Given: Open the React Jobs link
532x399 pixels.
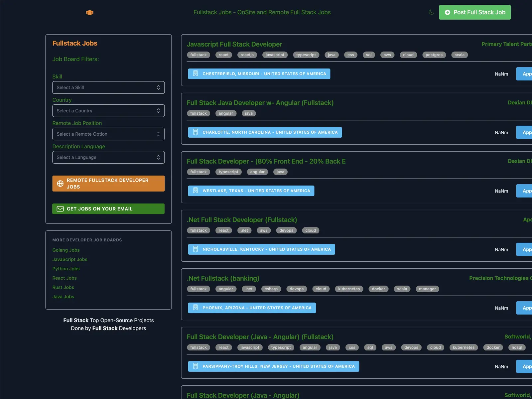Looking at the screenshot, I should [65, 278].
